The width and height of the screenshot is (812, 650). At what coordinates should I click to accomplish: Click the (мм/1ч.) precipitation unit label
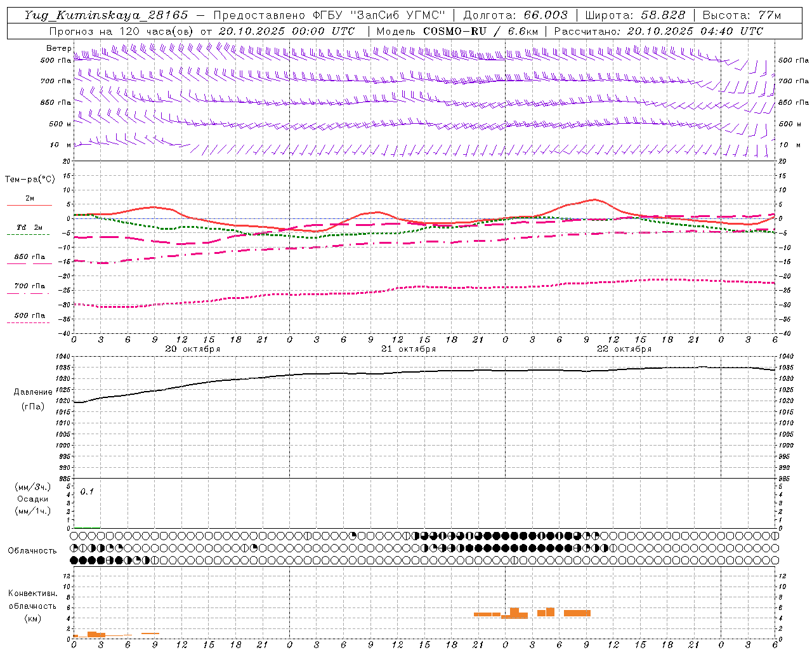click(x=33, y=510)
